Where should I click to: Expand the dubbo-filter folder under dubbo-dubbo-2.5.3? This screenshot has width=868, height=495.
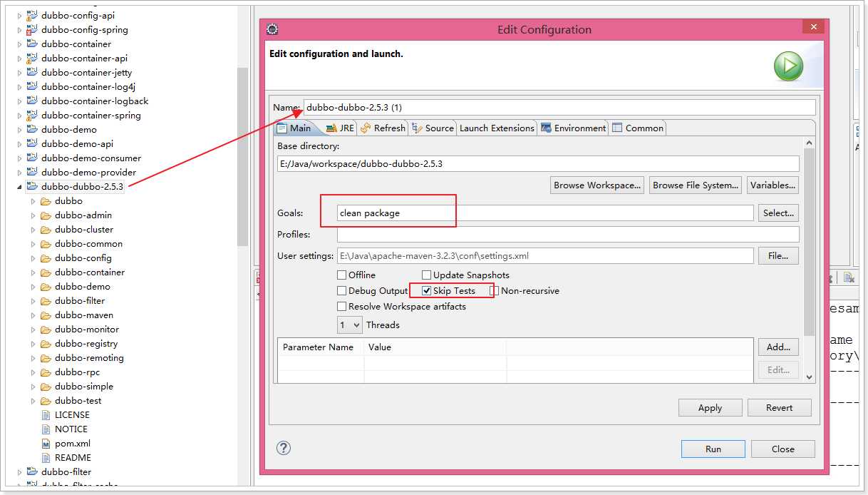coord(33,300)
